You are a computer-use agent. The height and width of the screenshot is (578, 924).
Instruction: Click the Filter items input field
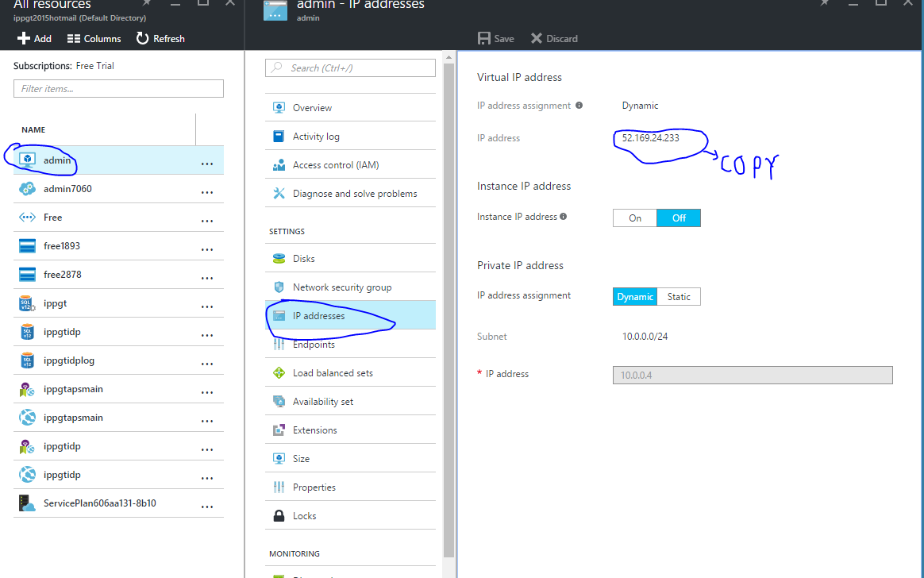pos(117,88)
